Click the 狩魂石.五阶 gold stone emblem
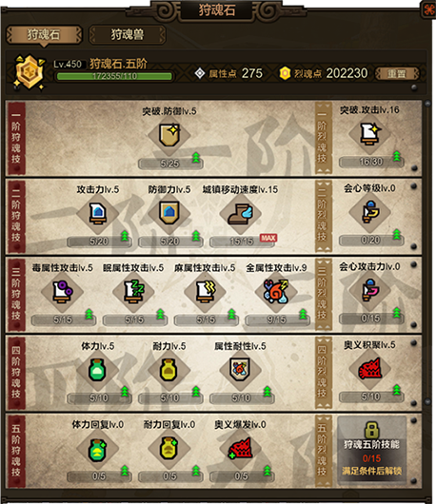This screenshot has height=504, width=436. 30,72
